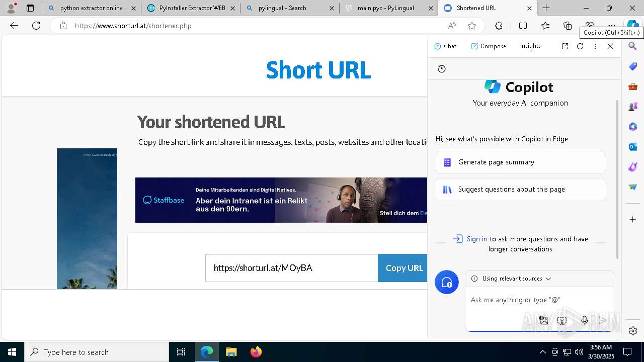Reload the current page
This screenshot has height=362, width=644.
pyautogui.click(x=36, y=26)
